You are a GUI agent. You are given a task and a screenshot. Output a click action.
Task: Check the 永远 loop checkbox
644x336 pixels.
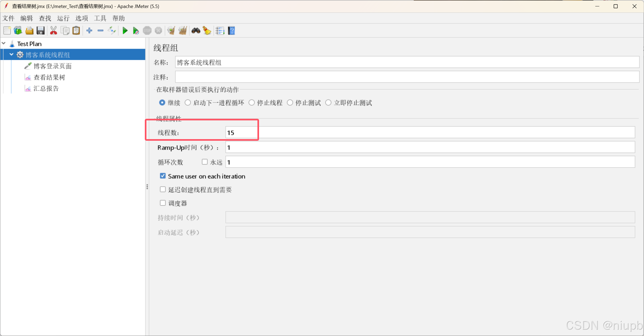pos(204,162)
